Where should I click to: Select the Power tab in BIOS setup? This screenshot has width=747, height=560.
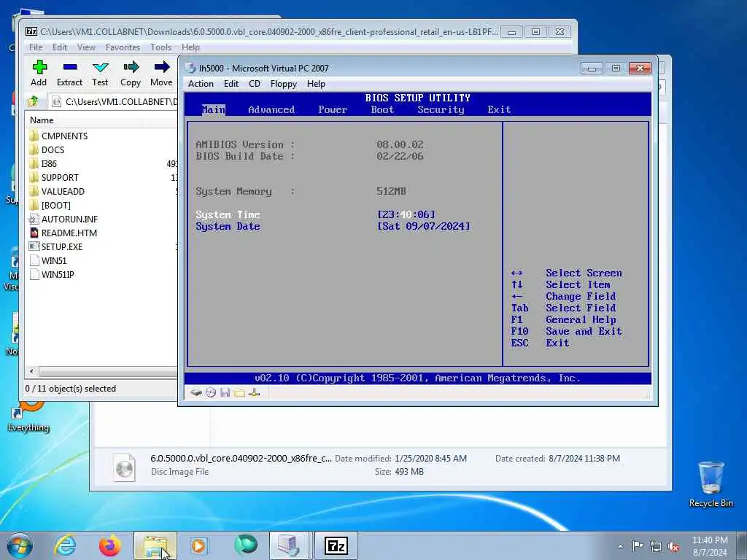pyautogui.click(x=333, y=109)
